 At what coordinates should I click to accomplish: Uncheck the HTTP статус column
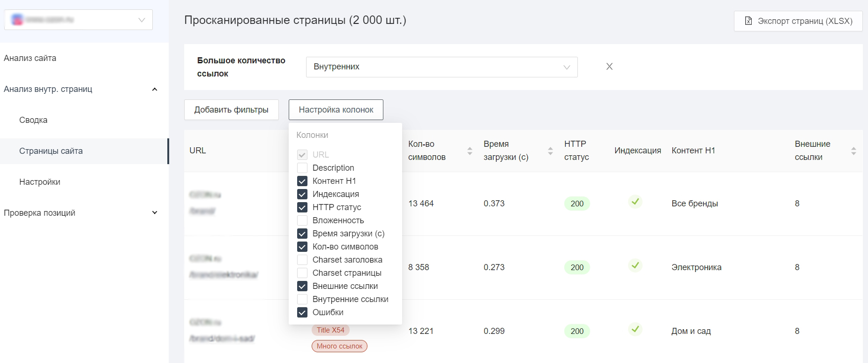302,207
